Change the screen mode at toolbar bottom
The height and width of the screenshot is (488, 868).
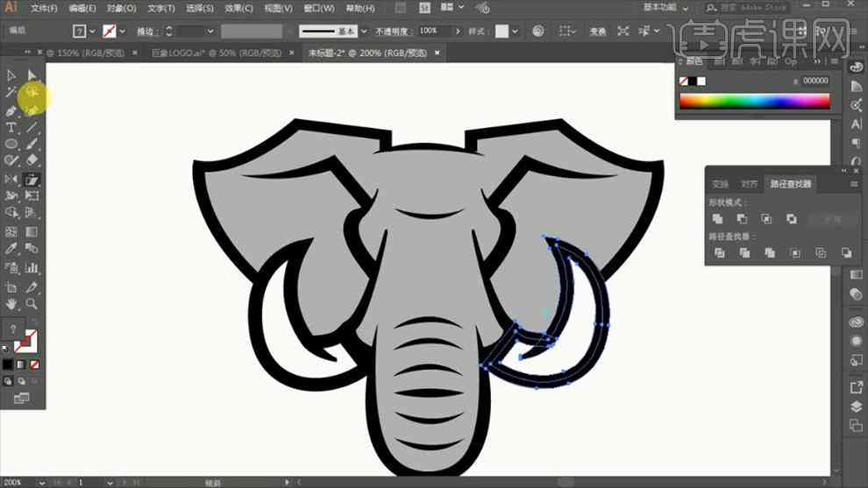(x=22, y=398)
